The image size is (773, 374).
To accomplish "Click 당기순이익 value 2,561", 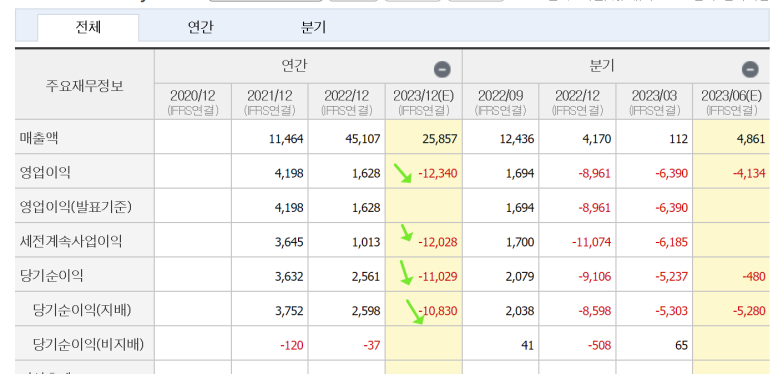I will tap(366, 277).
